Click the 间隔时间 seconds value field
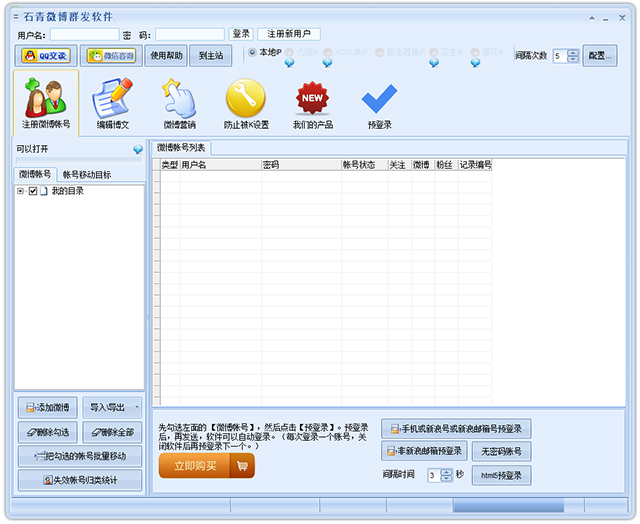 click(434, 475)
